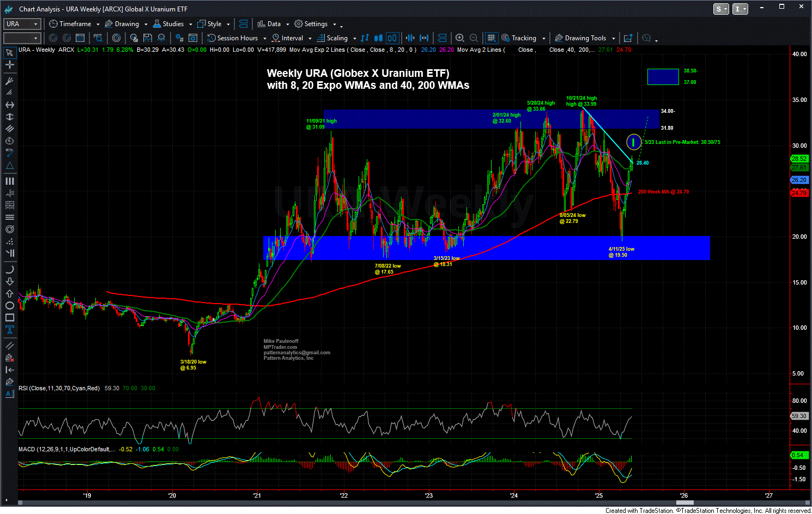Click the MACD indicator label
This screenshot has width=812, height=514.
(66, 449)
